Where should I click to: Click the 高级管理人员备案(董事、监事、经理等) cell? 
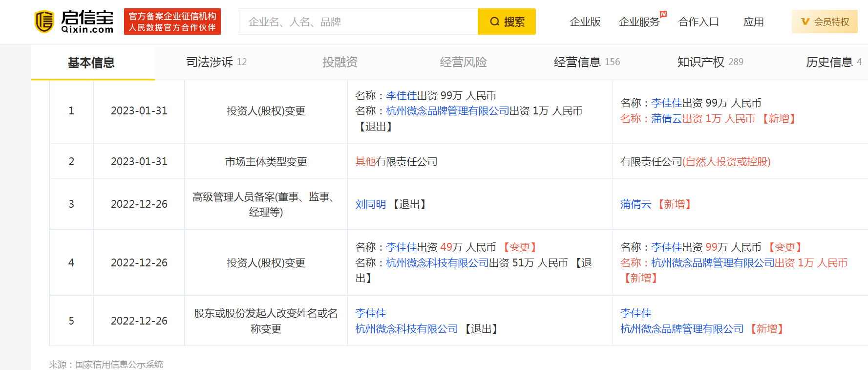click(x=266, y=204)
